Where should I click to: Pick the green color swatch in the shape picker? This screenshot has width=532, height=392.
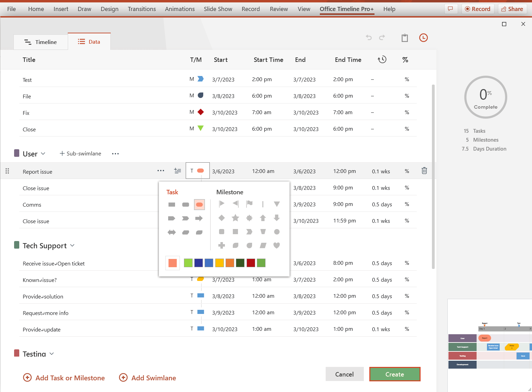188,263
